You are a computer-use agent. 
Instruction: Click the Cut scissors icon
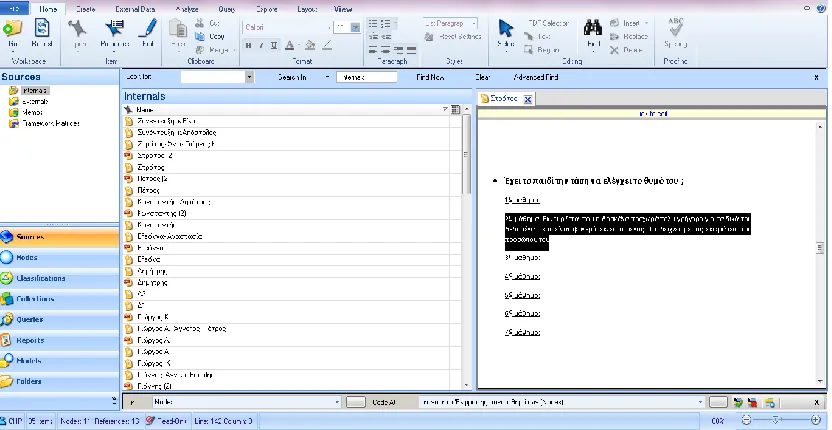click(200, 23)
